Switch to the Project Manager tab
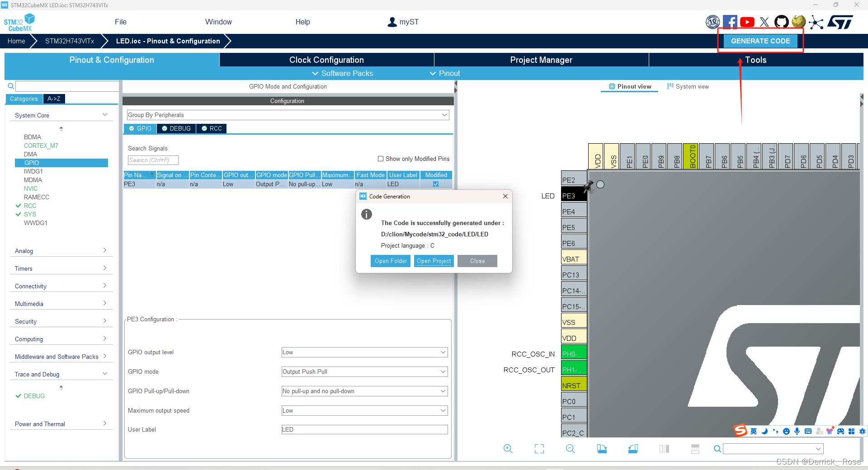Image resolution: width=868 pixels, height=470 pixels. click(x=541, y=60)
